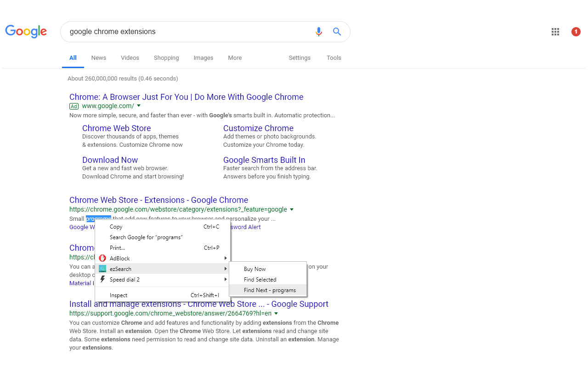Open the Customize Chrome sitelink
This screenshot has width=588, height=368.
click(x=258, y=128)
